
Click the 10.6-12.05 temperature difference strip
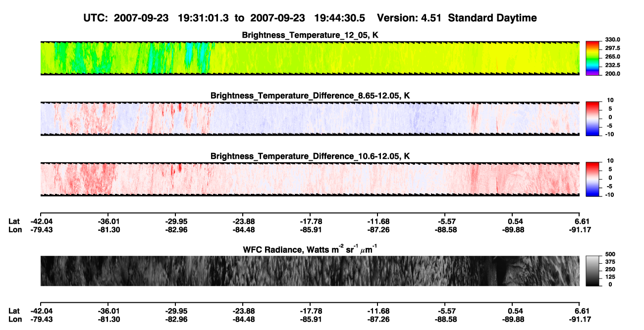click(310, 179)
